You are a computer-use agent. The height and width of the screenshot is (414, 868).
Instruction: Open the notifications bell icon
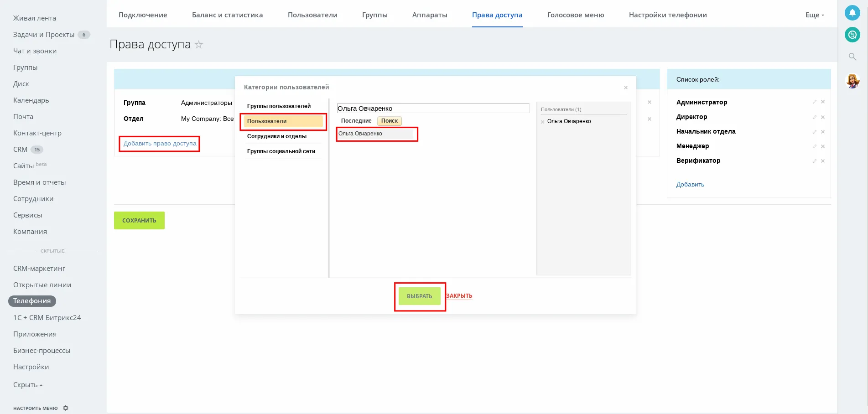(852, 13)
